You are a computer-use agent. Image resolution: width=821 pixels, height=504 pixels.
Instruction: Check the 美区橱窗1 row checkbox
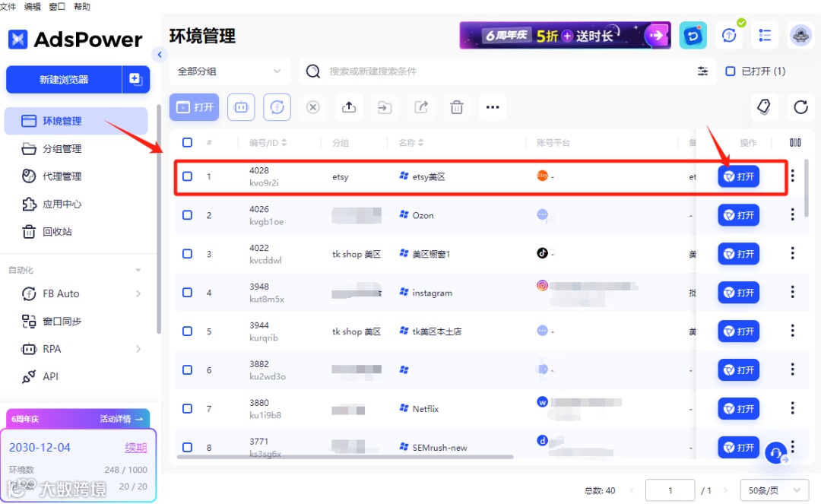click(x=187, y=254)
